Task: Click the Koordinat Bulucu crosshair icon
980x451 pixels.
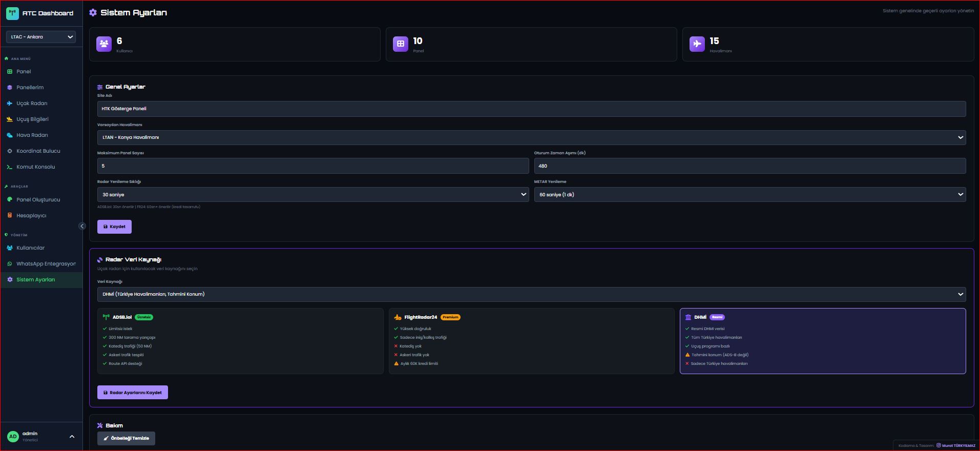Action: 10,151
